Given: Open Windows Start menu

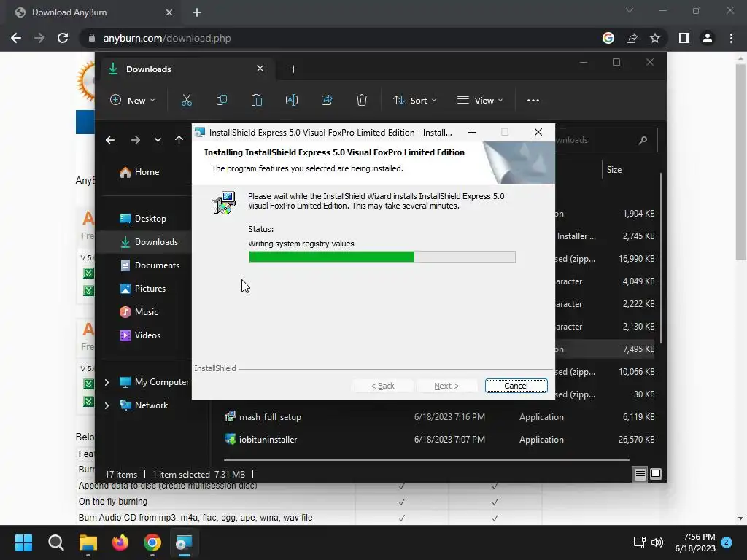Looking at the screenshot, I should 23,542.
